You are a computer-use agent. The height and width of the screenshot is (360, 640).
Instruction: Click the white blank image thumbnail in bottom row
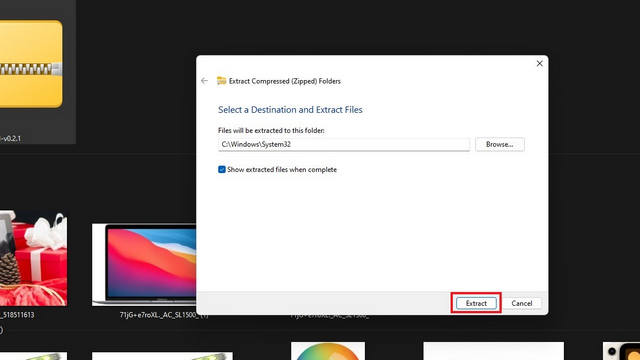point(493,351)
